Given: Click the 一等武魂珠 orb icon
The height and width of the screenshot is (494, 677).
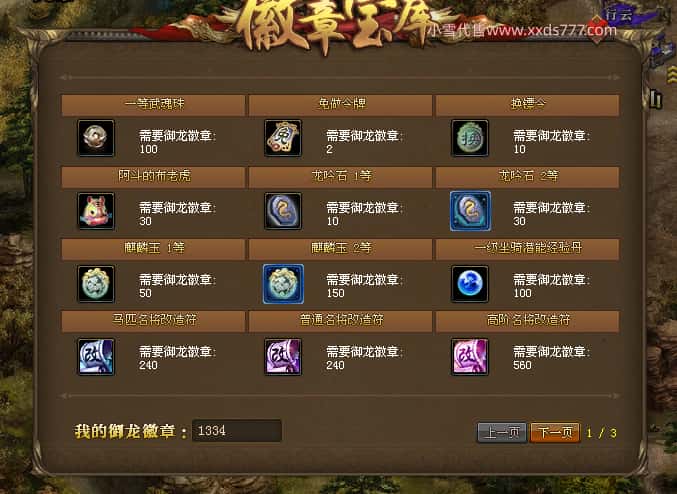Looking at the screenshot, I should tap(96, 138).
